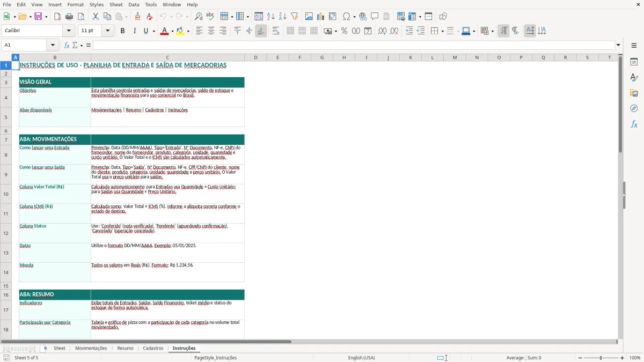The image size is (644, 362).
Task: Click Clear Direct Formatting icon
Action: point(150,17)
